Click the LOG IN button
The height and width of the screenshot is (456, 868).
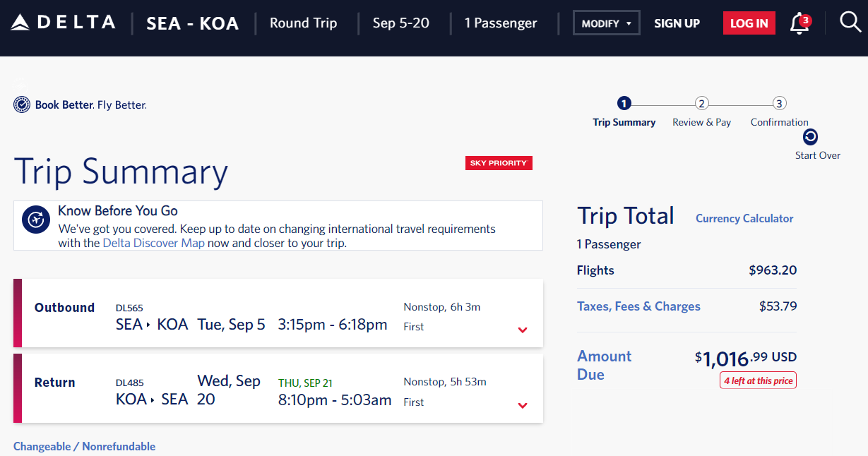[x=749, y=23]
